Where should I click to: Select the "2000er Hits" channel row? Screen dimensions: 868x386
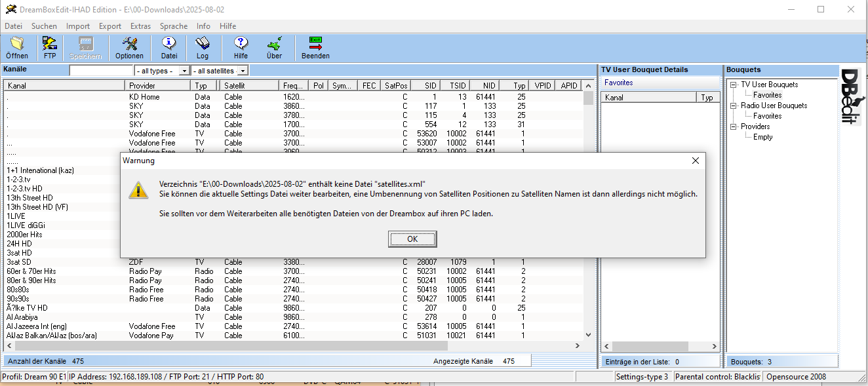point(294,235)
